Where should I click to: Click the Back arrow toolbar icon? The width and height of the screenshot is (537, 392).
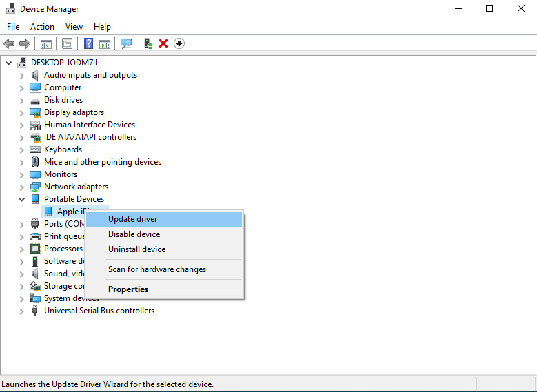tap(9, 43)
